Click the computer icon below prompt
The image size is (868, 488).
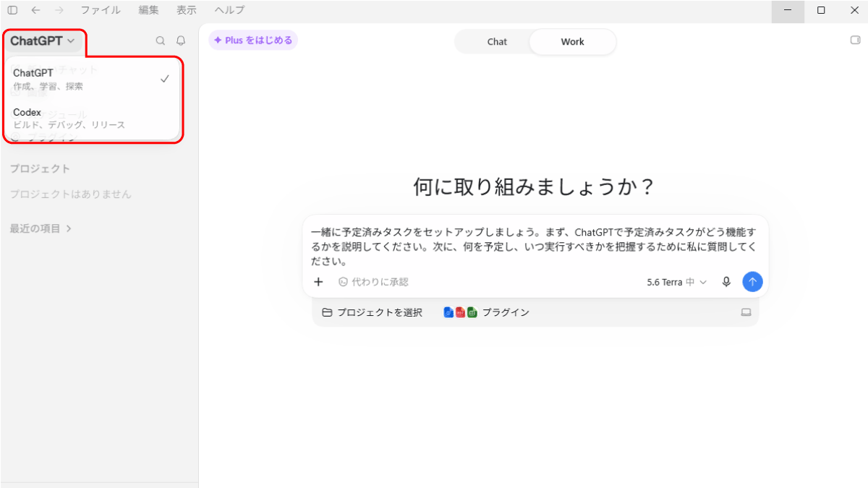746,312
